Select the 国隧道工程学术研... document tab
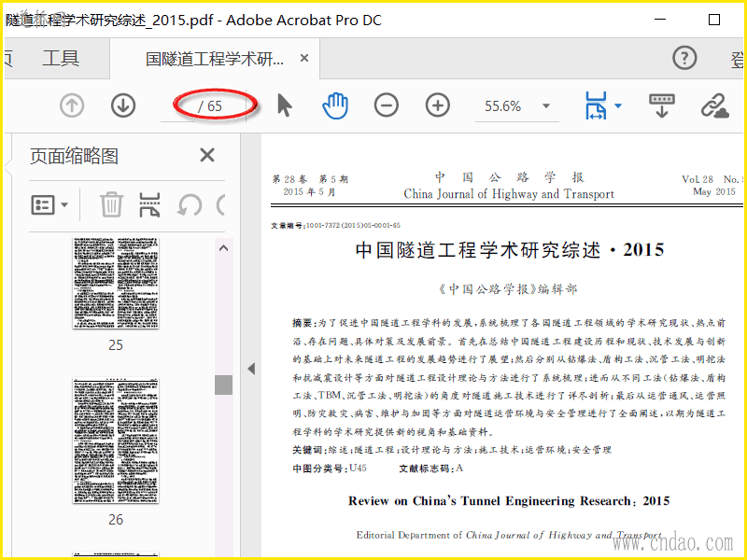The height and width of the screenshot is (560, 747). pyautogui.click(x=215, y=59)
